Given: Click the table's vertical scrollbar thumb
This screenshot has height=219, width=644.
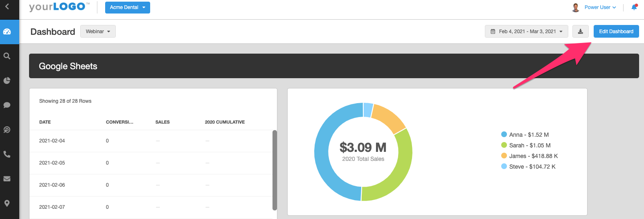Looking at the screenshot, I should click(275, 170).
